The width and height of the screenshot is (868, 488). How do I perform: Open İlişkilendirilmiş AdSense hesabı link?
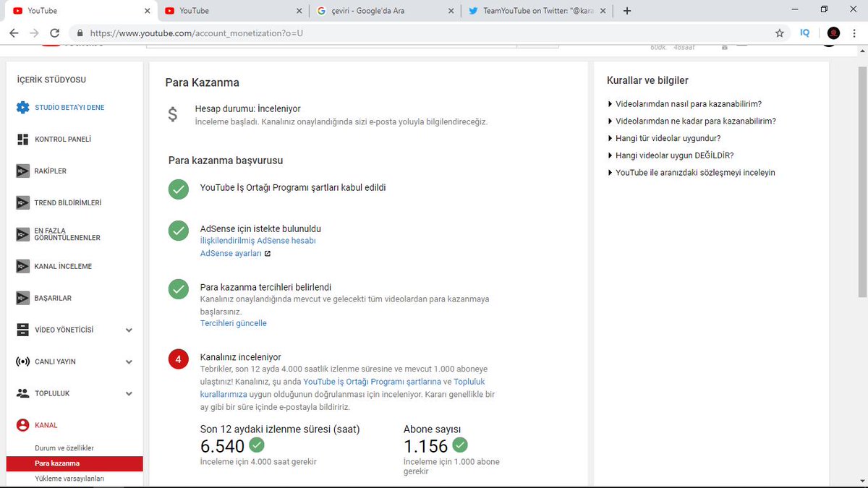(258, 241)
